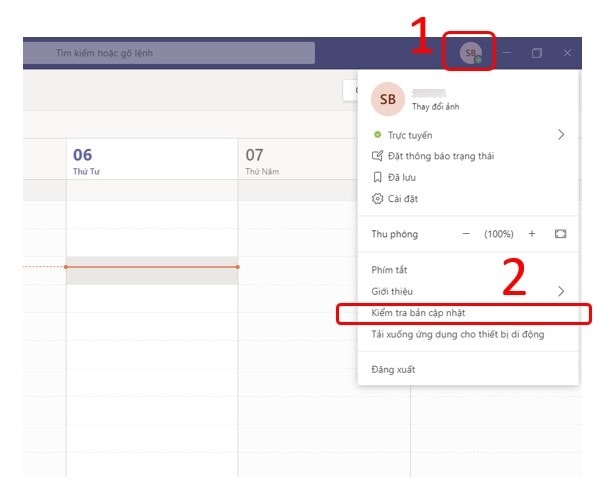This screenshot has height=504, width=607.
Task: Minimize the Teams window
Action: [x=506, y=53]
